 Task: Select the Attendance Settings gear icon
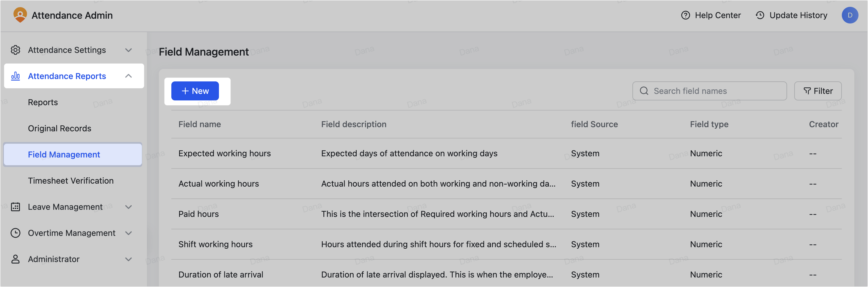coord(15,50)
